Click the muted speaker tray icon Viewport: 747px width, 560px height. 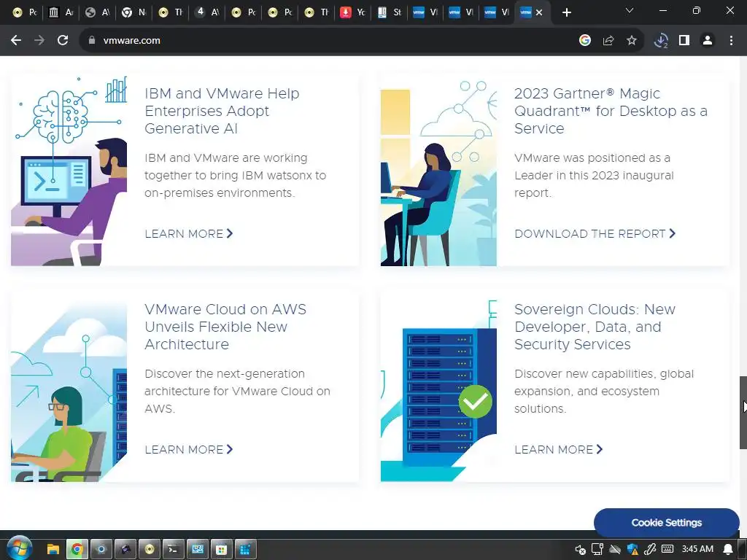pyautogui.click(x=580, y=550)
